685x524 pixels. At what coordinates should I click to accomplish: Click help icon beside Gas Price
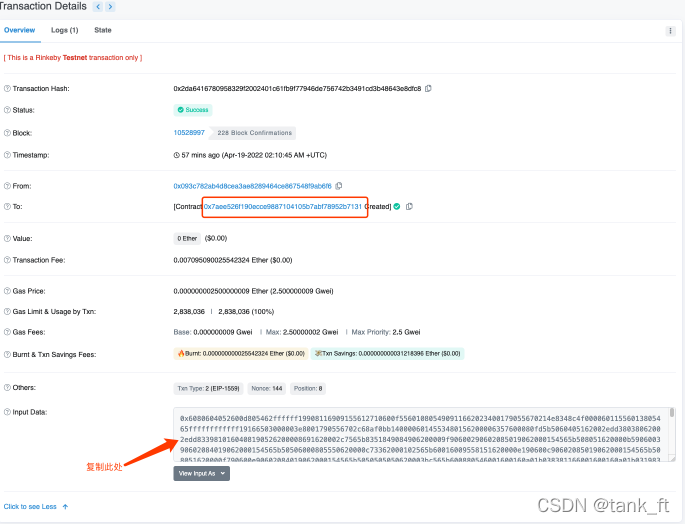[x=7, y=291]
